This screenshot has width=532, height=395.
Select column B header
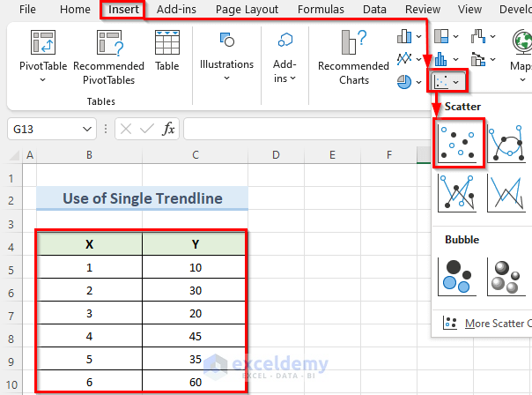coord(89,155)
